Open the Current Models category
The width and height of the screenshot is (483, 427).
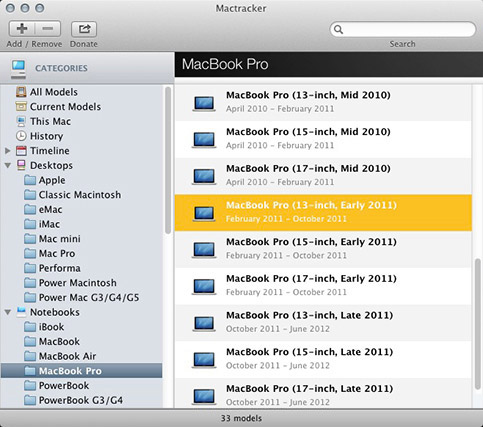81,107
